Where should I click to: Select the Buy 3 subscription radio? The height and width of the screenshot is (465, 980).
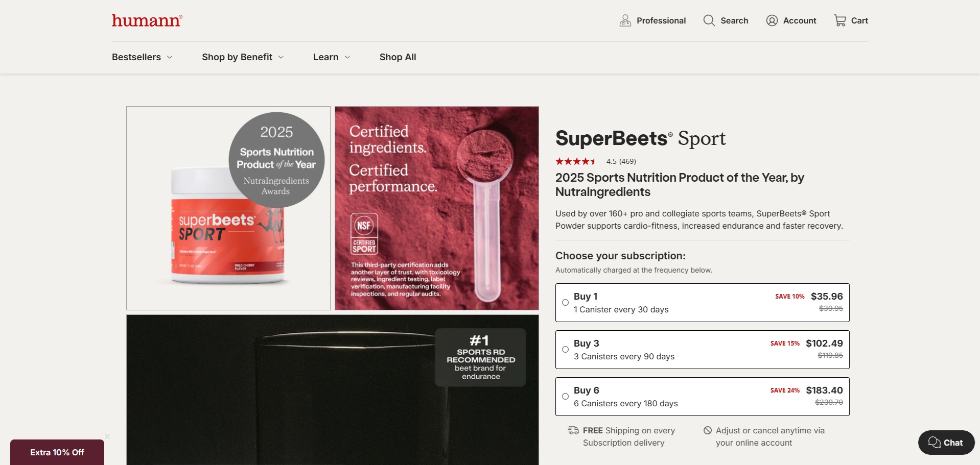pos(565,350)
